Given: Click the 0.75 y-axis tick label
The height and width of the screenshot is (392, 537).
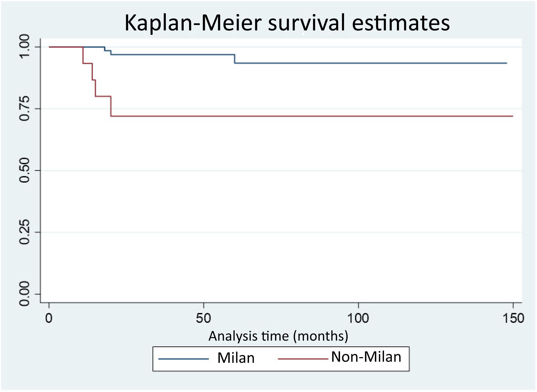Looking at the screenshot, I should pos(24,108).
